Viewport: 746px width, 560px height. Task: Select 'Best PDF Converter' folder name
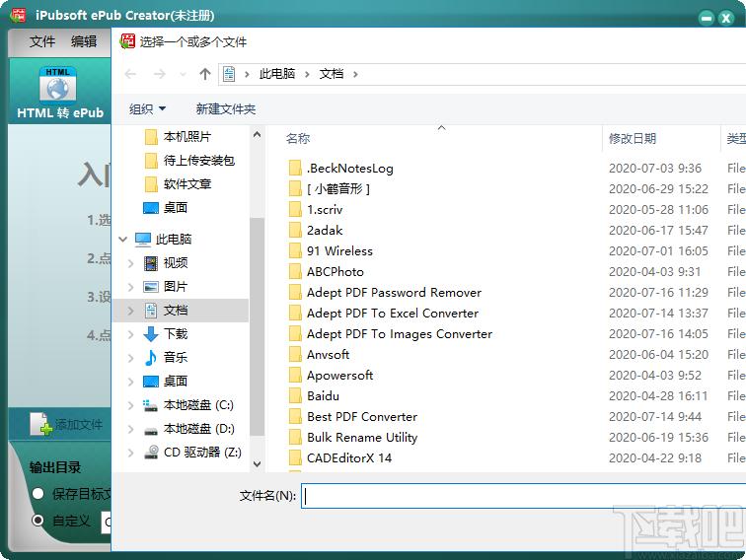[x=362, y=417]
